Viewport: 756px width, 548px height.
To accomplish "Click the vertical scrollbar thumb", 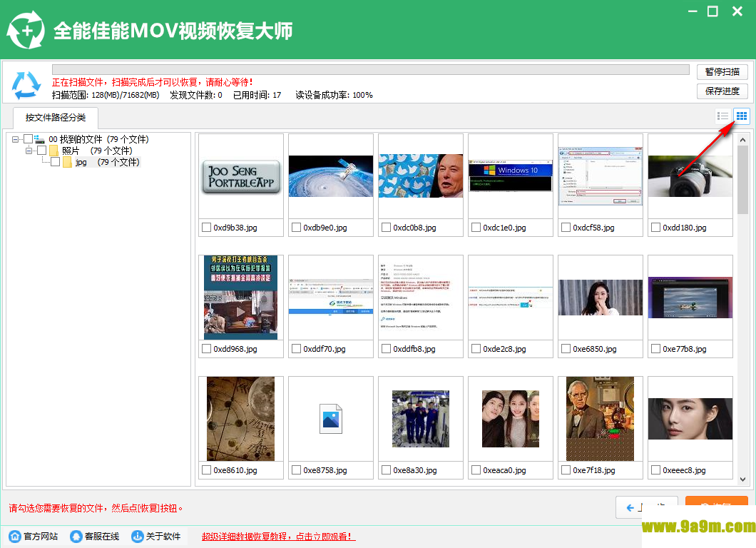I will [742, 180].
